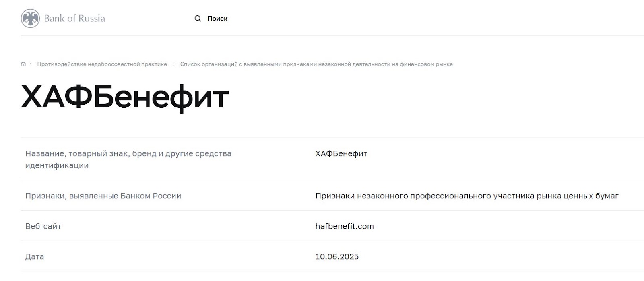Open the Список организаций breadcrumb link
Image resolution: width=644 pixels, height=281 pixels.
click(316, 64)
